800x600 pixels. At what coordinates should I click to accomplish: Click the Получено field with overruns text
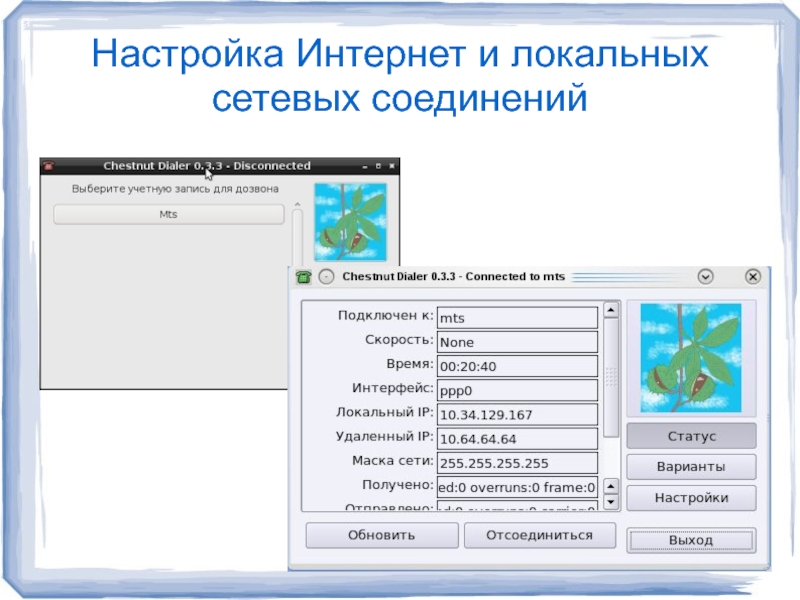tap(517, 487)
